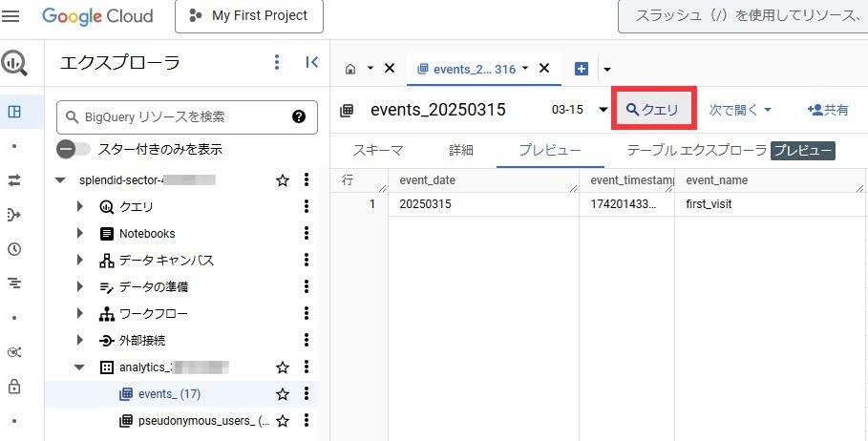Open more actions for ワークフロー
This screenshot has width=868, height=441.
(x=307, y=314)
